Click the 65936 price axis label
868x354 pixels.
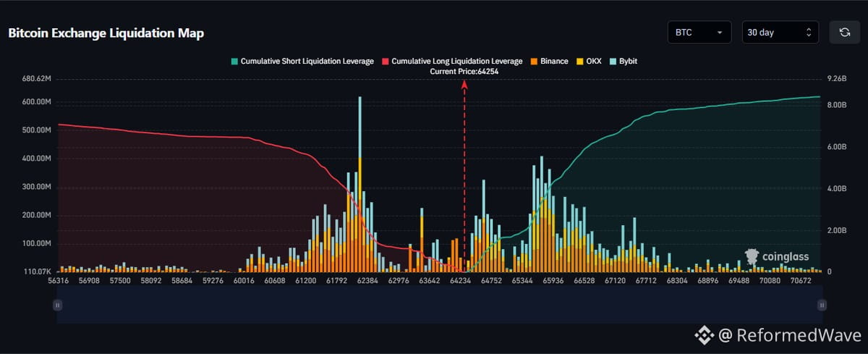click(553, 280)
